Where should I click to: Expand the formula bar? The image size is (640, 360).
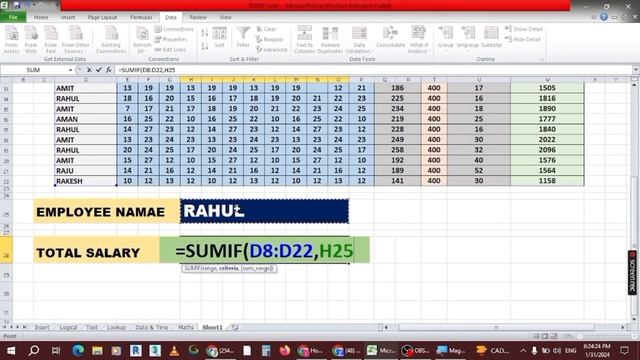[x=635, y=70]
